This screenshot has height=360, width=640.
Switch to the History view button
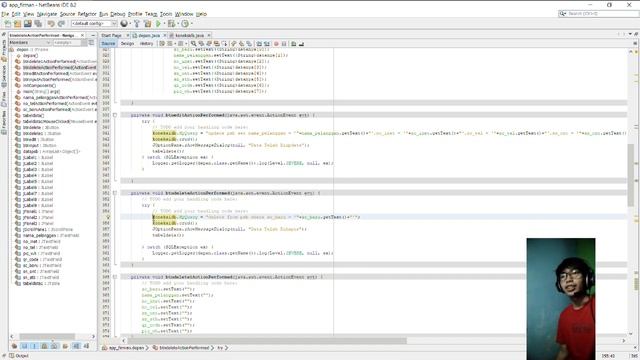[146, 43]
